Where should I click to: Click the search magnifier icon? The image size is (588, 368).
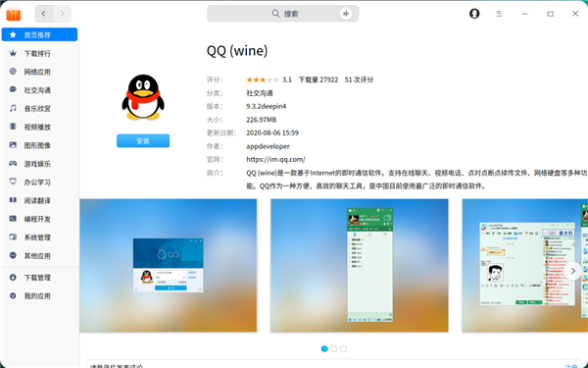pyautogui.click(x=275, y=14)
